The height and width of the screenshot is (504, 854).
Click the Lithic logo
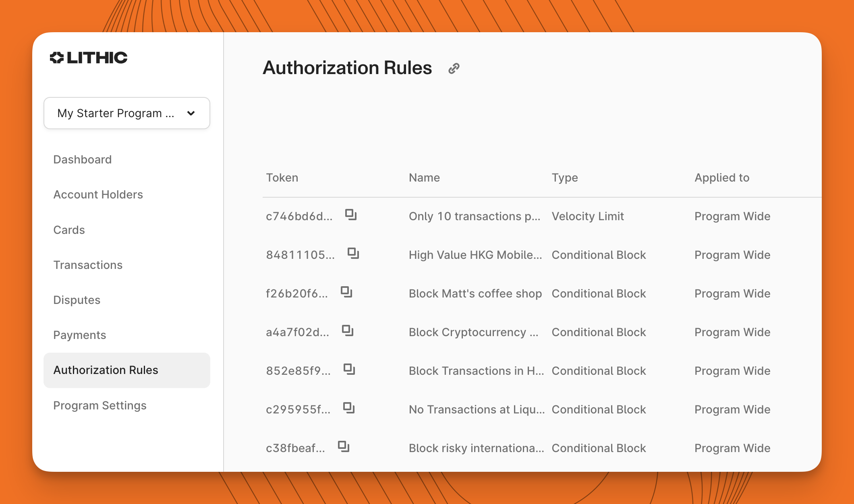pyautogui.click(x=89, y=58)
